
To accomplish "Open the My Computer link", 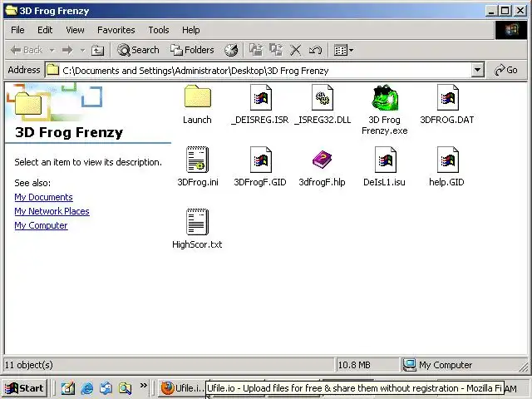I will click(x=41, y=225).
